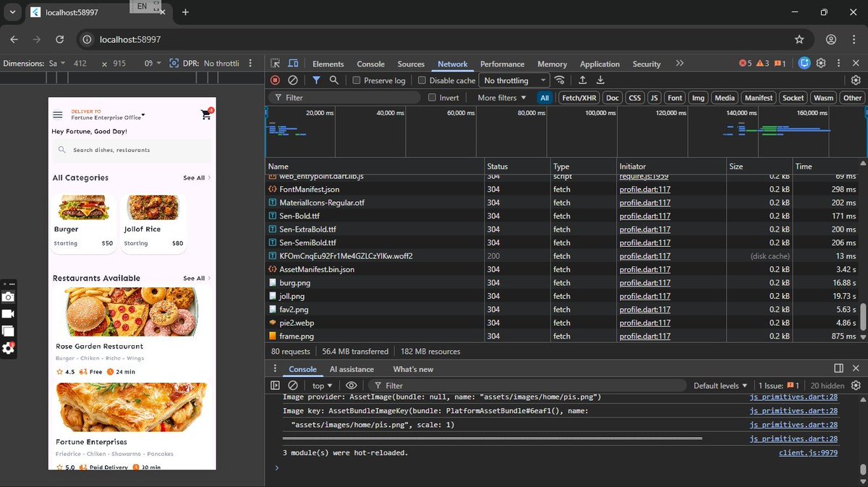Click the inspect element picker icon
Screen dimensions: 868x487
click(x=275, y=64)
